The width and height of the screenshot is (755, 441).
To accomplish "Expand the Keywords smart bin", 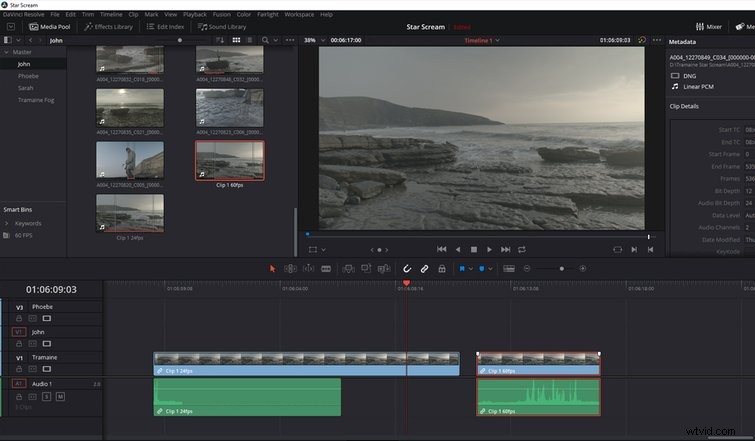I will tap(6, 223).
